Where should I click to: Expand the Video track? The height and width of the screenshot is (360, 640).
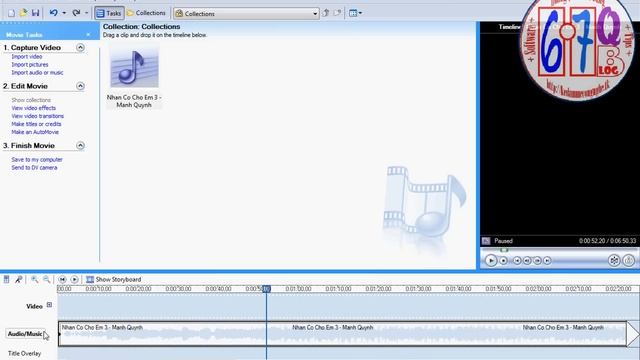(x=49, y=305)
